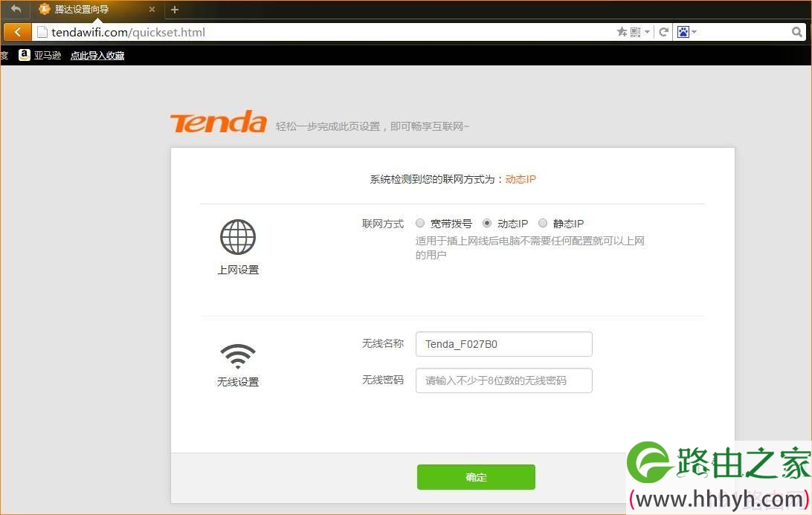Click the 无线名称 label
The width and height of the screenshot is (812, 515).
[383, 343]
